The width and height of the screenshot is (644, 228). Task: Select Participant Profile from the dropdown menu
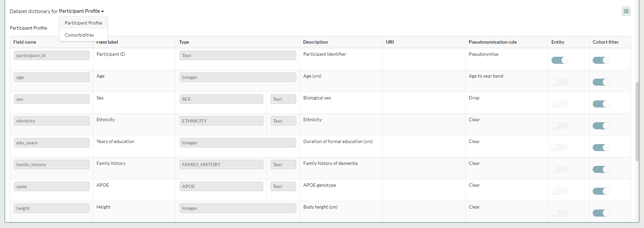[x=83, y=23]
